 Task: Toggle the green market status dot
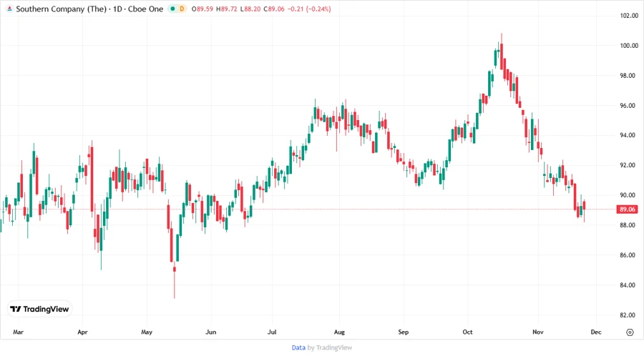172,9
